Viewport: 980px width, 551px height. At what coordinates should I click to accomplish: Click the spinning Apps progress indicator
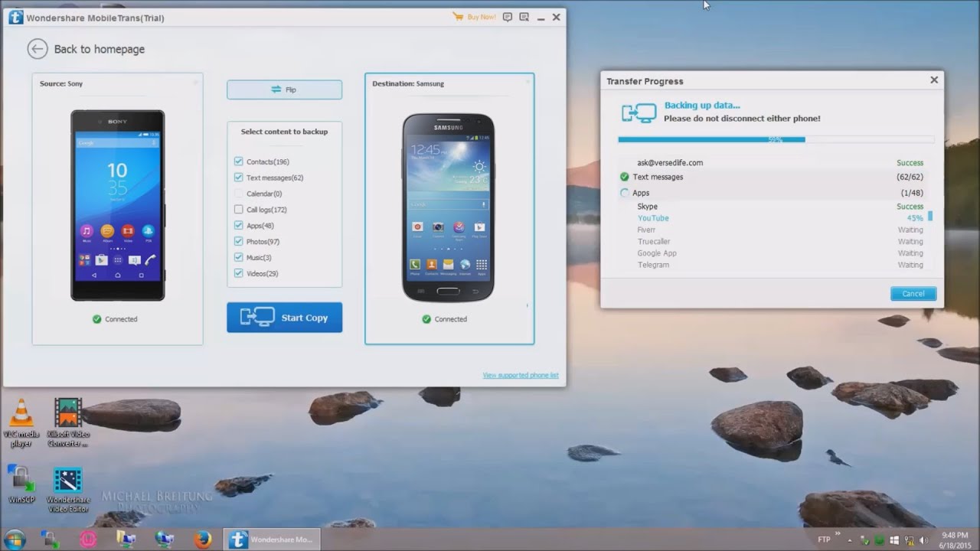[x=625, y=193]
